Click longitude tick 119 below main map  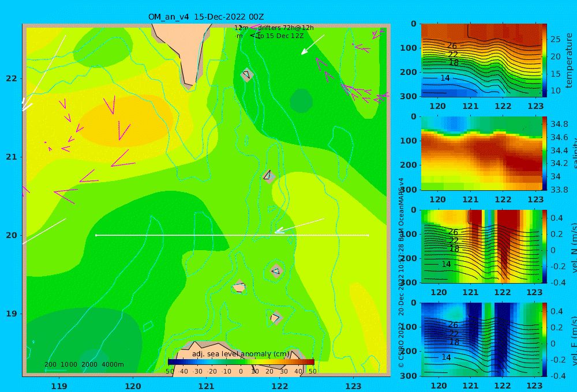point(59,386)
